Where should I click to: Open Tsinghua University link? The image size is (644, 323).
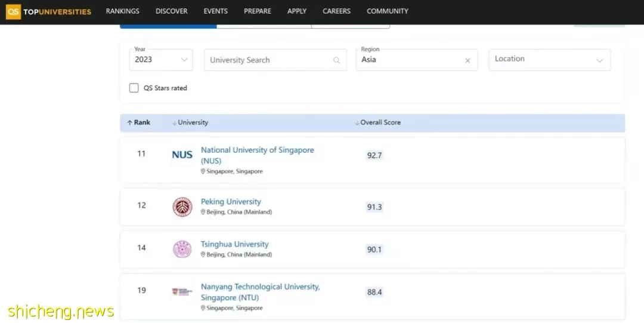point(234,244)
